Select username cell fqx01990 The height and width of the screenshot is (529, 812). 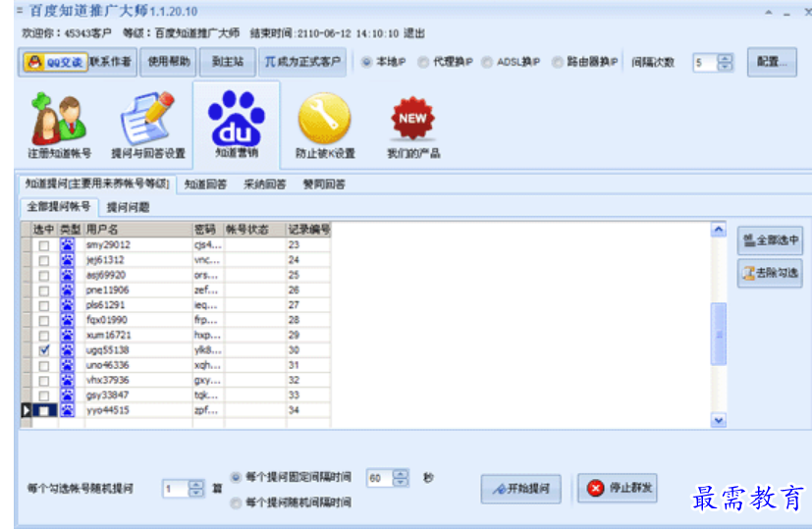[x=138, y=320]
